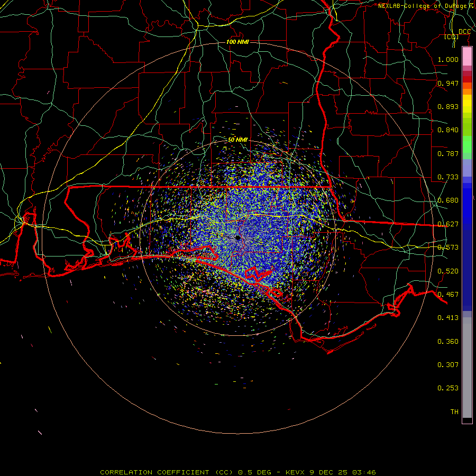Select the 0.893 scale value
Viewport: 476px width, 476px height.
pos(448,106)
